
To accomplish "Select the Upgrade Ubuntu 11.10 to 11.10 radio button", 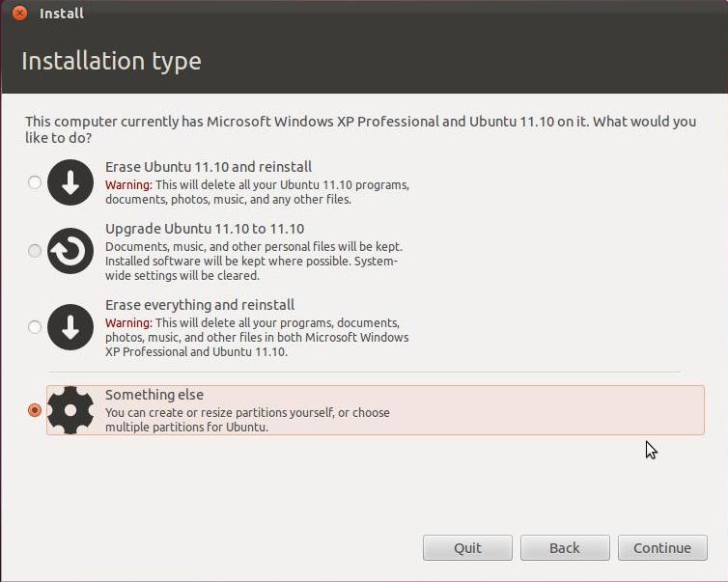I will pos(35,251).
